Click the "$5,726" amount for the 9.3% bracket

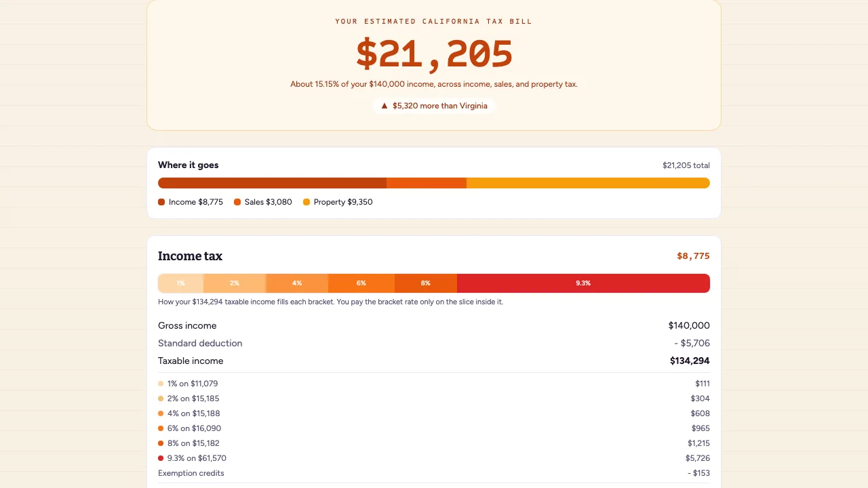tap(698, 458)
